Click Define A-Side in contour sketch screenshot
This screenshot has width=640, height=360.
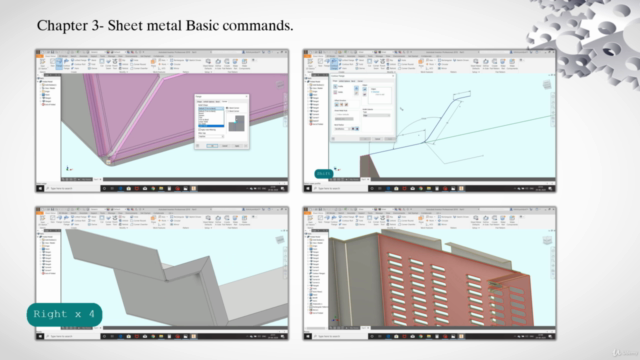486,63
